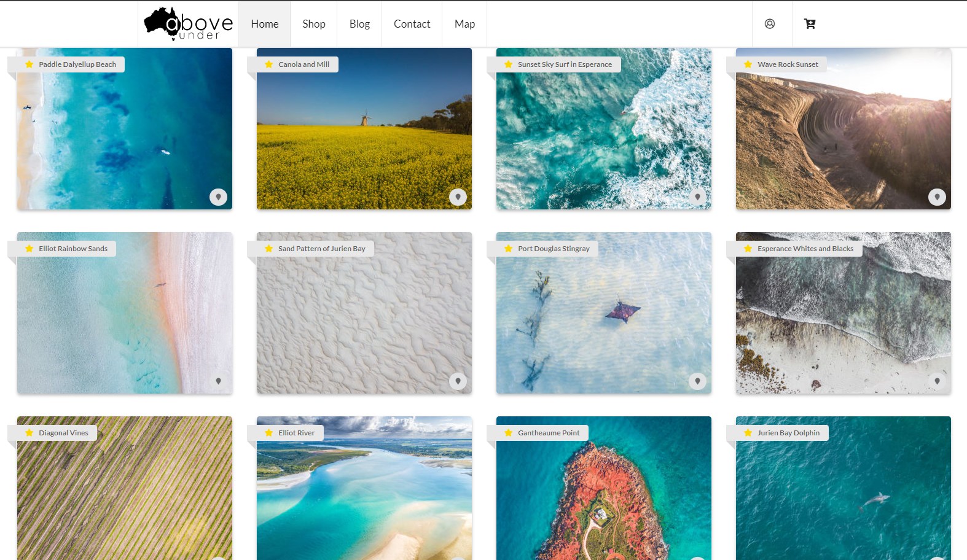Image resolution: width=967 pixels, height=560 pixels.
Task: Click map pin on Wave Rock Sunset photo
Action: click(x=937, y=197)
